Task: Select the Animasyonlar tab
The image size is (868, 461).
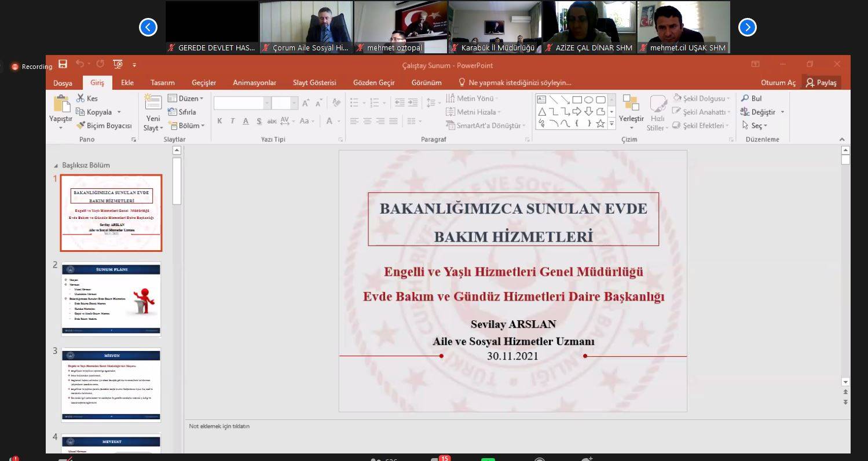Action: 255,83
